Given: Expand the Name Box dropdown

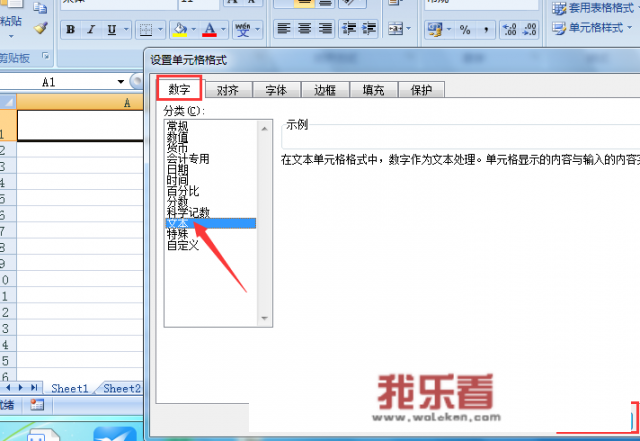Looking at the screenshot, I should [120, 82].
